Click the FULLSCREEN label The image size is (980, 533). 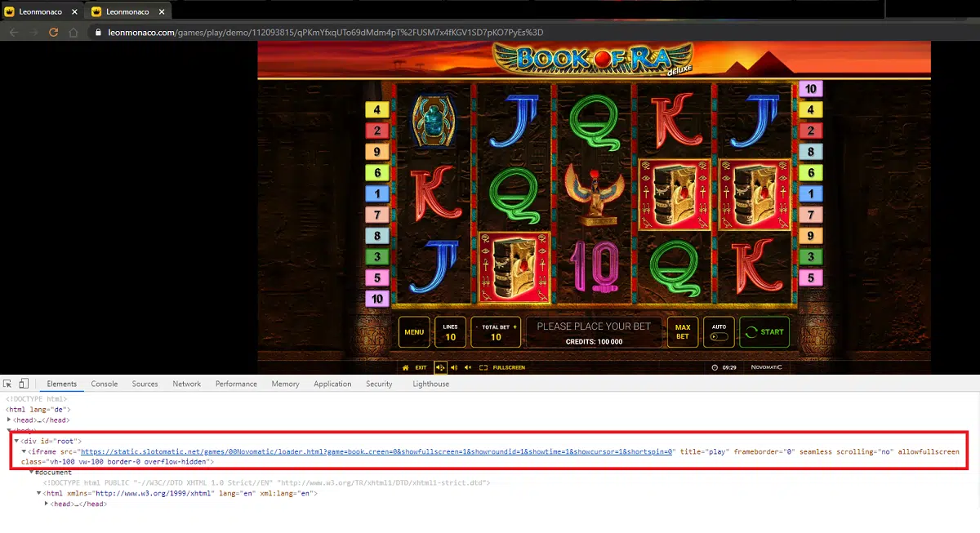[x=510, y=367]
